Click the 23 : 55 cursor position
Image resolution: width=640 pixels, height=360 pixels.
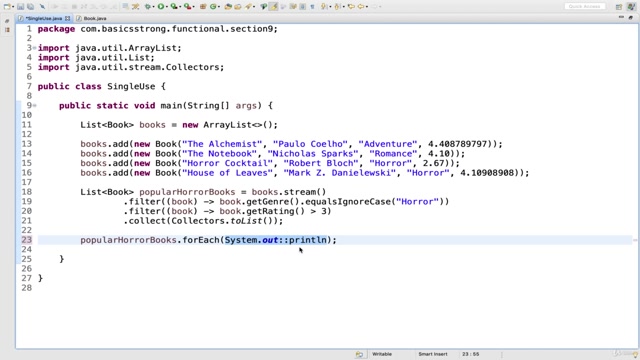pos(470,354)
